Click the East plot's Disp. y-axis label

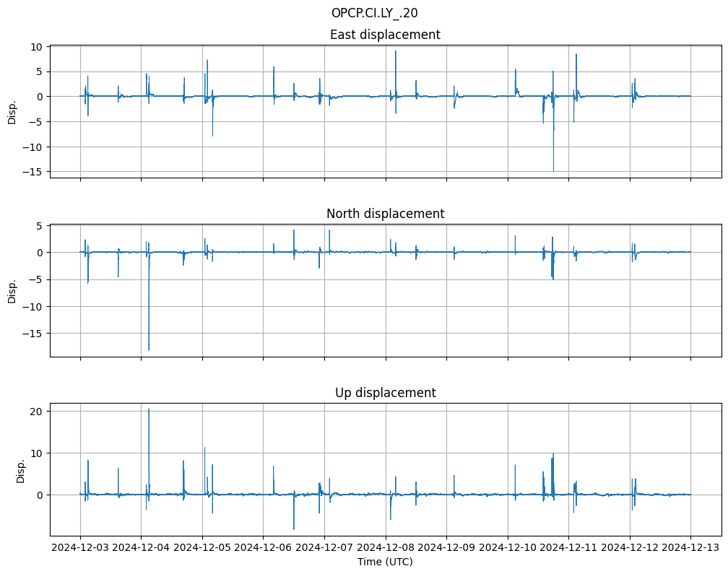pos(12,112)
